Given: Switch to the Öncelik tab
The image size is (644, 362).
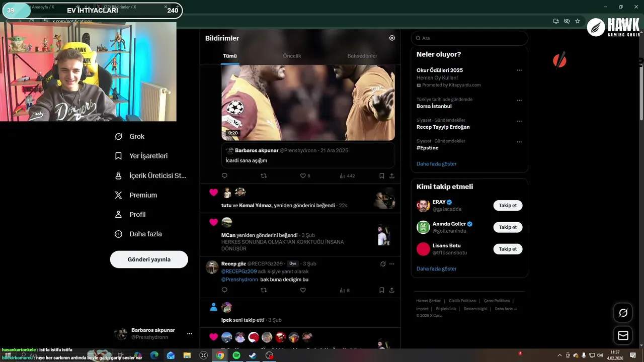Looking at the screenshot, I should pyautogui.click(x=292, y=56).
